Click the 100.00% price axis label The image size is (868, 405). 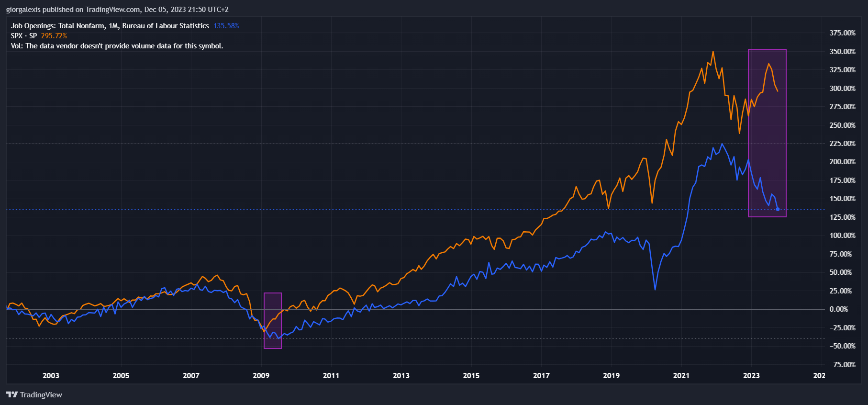[842, 236]
